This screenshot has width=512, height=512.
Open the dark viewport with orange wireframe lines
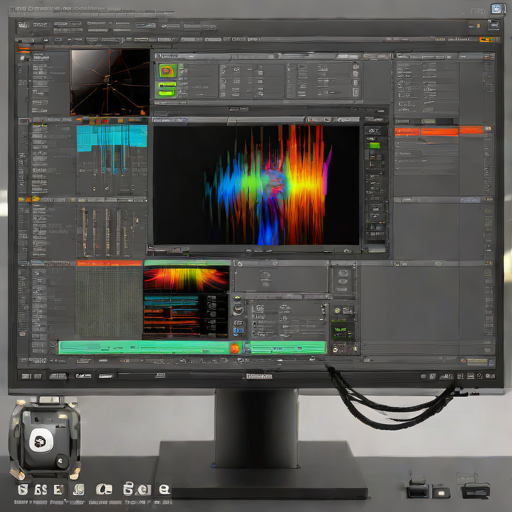coord(110,82)
